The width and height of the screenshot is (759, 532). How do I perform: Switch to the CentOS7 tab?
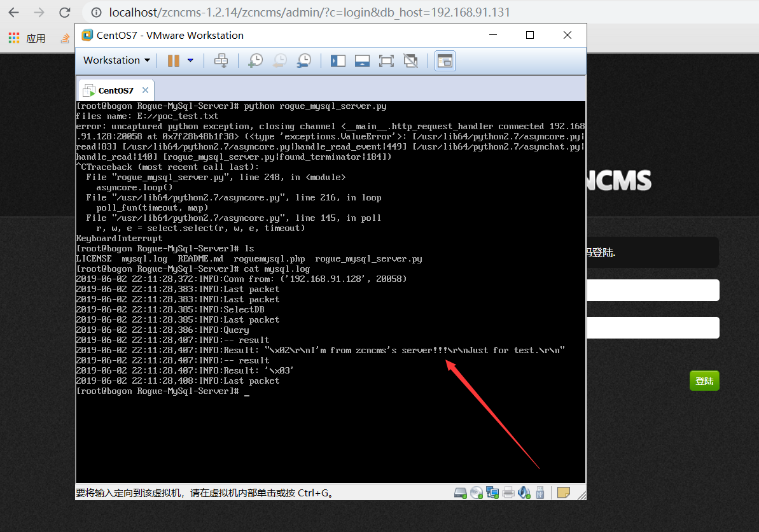(x=116, y=90)
